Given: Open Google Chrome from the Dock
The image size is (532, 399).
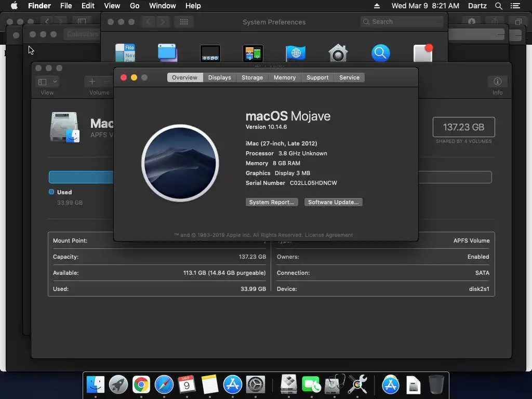Looking at the screenshot, I should tap(141, 384).
